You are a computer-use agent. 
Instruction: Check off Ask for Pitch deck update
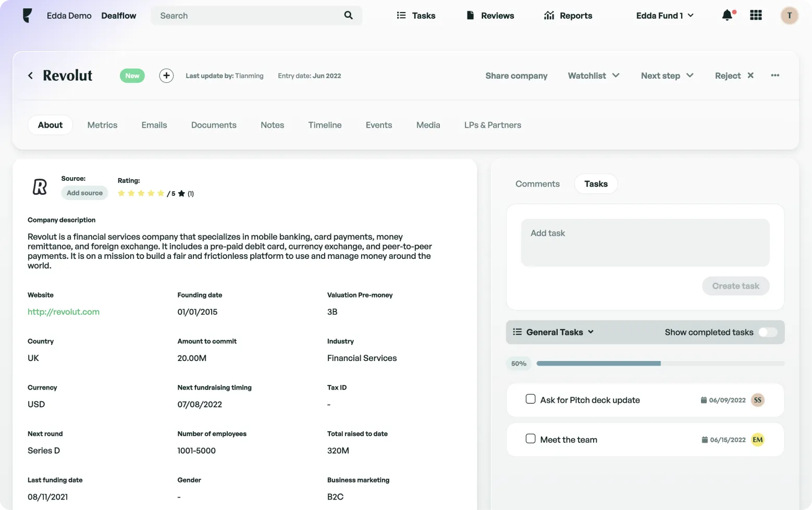tap(531, 399)
